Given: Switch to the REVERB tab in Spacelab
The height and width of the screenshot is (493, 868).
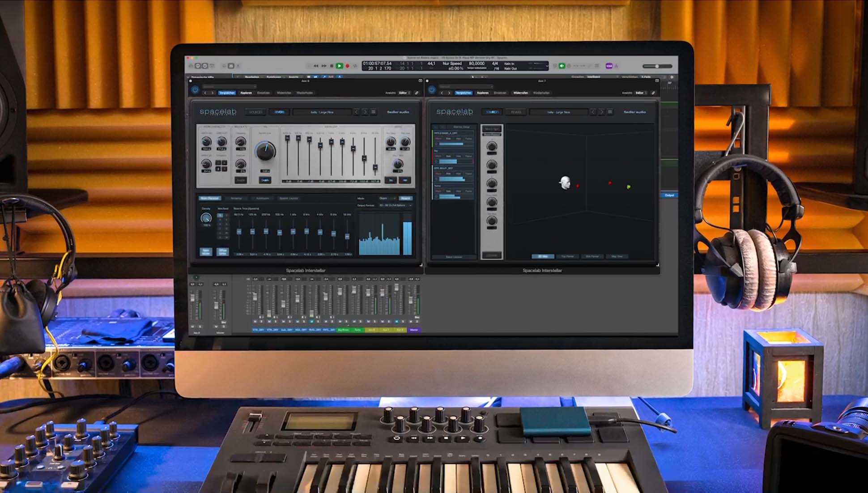Looking at the screenshot, I should (x=280, y=112).
